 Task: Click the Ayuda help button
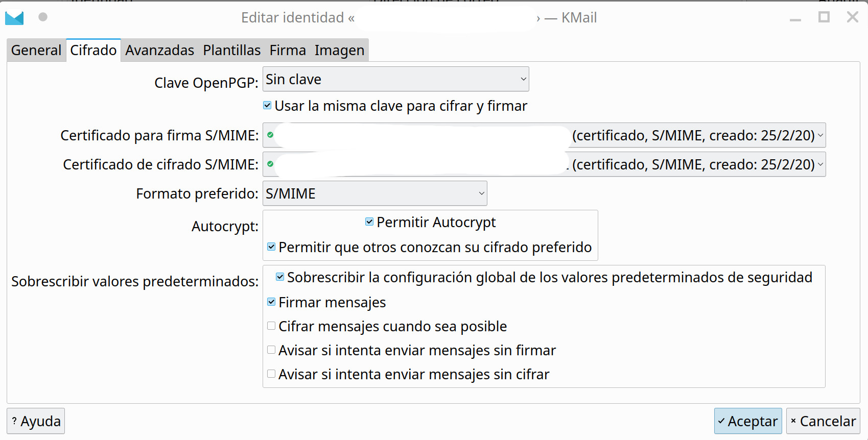tap(36, 421)
